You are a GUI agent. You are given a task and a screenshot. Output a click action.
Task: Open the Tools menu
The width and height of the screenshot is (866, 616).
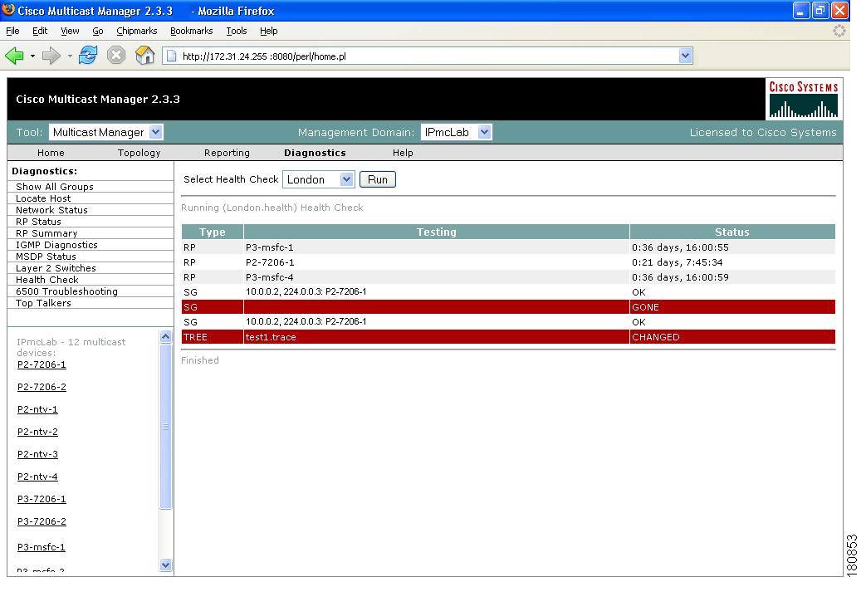pyautogui.click(x=237, y=31)
